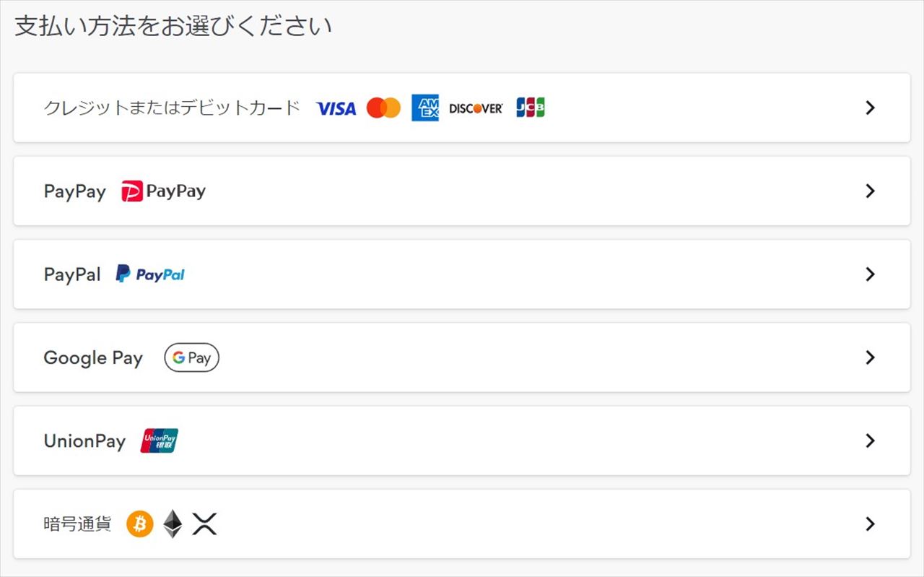Viewport: 924px width, 577px height.
Task: Click the blue PayPal logo
Action: [150, 274]
